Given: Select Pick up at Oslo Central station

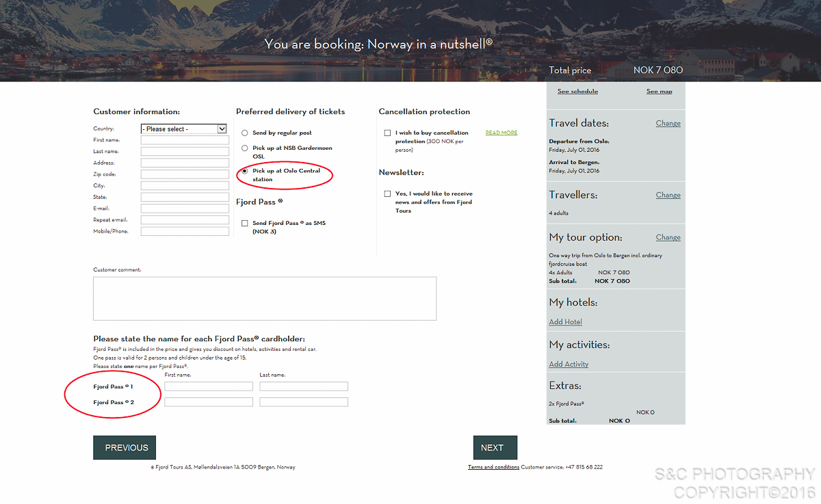Looking at the screenshot, I should coord(245,171).
